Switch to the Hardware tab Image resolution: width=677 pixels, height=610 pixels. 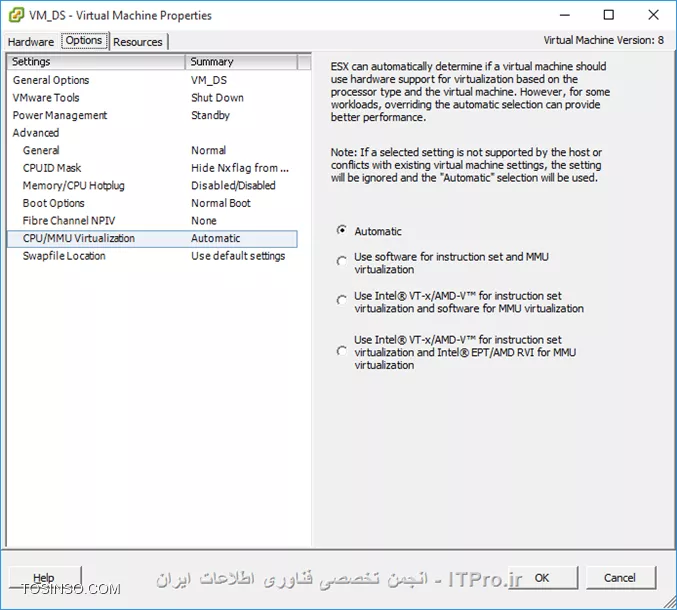click(x=31, y=42)
